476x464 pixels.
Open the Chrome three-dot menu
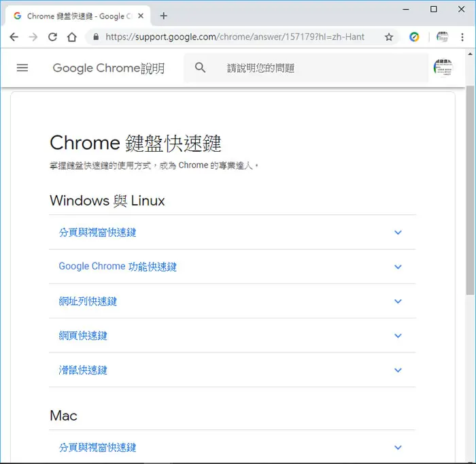(462, 37)
